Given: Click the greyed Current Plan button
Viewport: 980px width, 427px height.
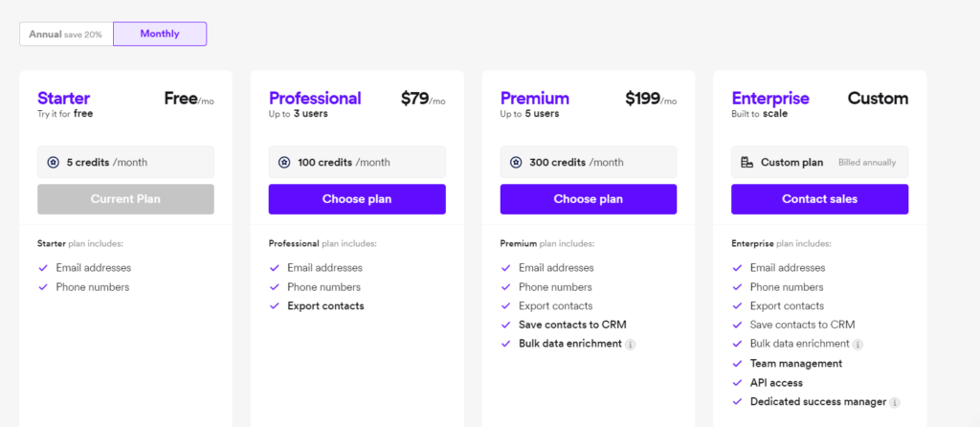Looking at the screenshot, I should (125, 199).
